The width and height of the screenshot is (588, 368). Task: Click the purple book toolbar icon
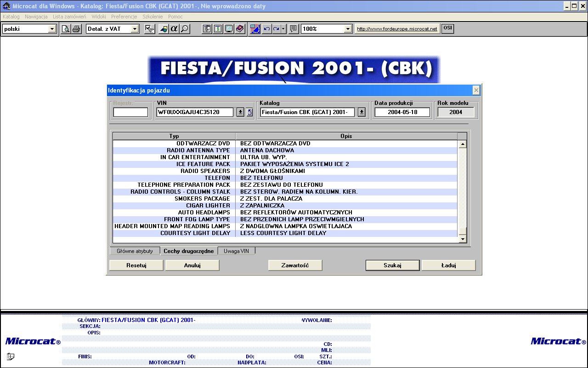point(239,29)
